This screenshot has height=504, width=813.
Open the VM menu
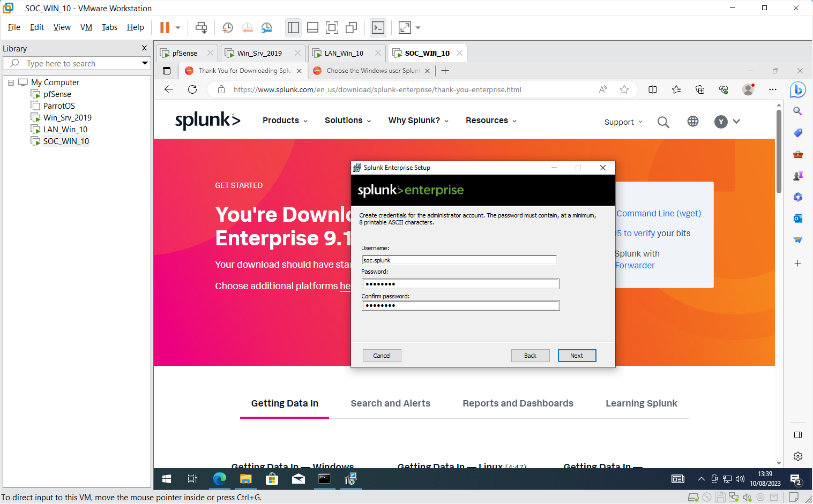pyautogui.click(x=86, y=27)
